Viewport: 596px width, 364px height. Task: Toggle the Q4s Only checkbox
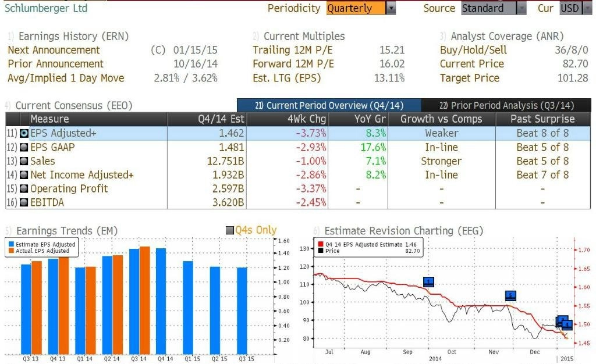click(229, 230)
